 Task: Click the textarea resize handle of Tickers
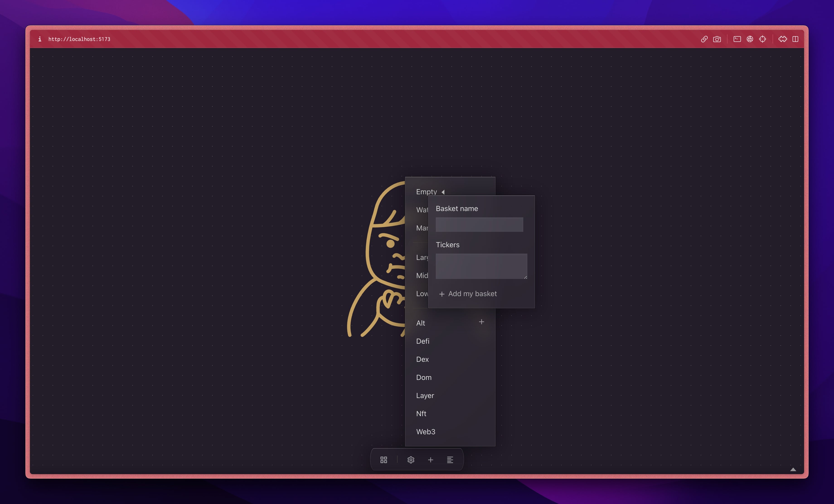[525, 277]
